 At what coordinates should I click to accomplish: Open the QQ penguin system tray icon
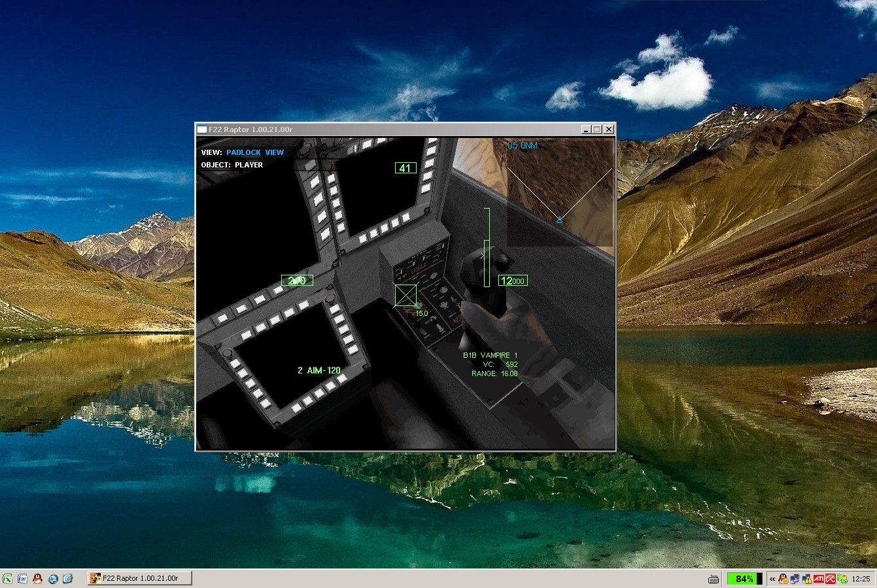[x=783, y=579]
